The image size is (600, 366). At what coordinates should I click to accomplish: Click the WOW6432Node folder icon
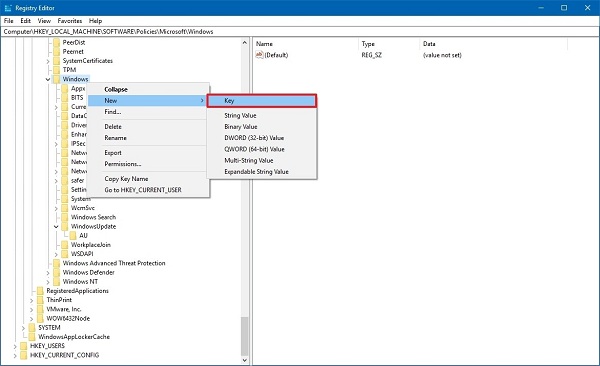tap(40, 318)
